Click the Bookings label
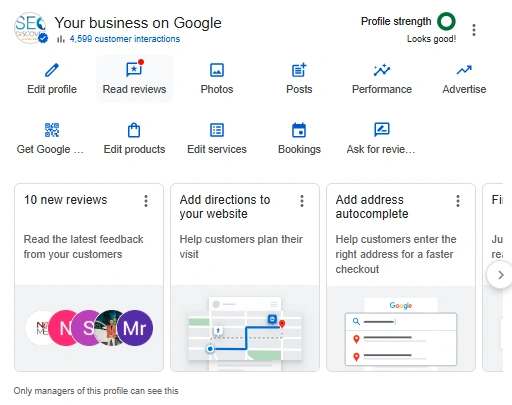 click(299, 149)
